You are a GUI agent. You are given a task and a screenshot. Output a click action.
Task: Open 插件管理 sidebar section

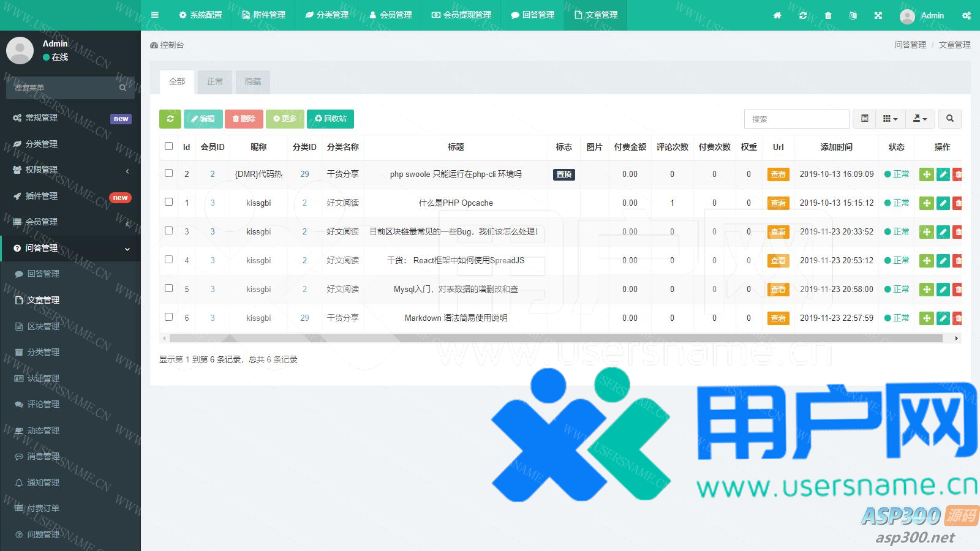(x=70, y=196)
